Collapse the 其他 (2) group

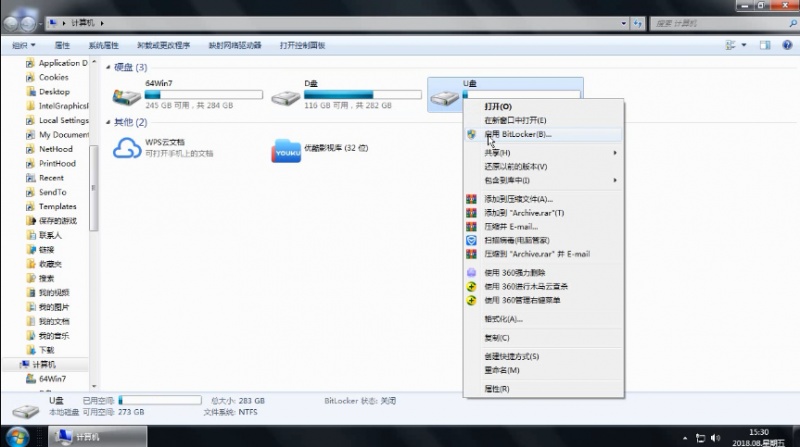[108, 122]
